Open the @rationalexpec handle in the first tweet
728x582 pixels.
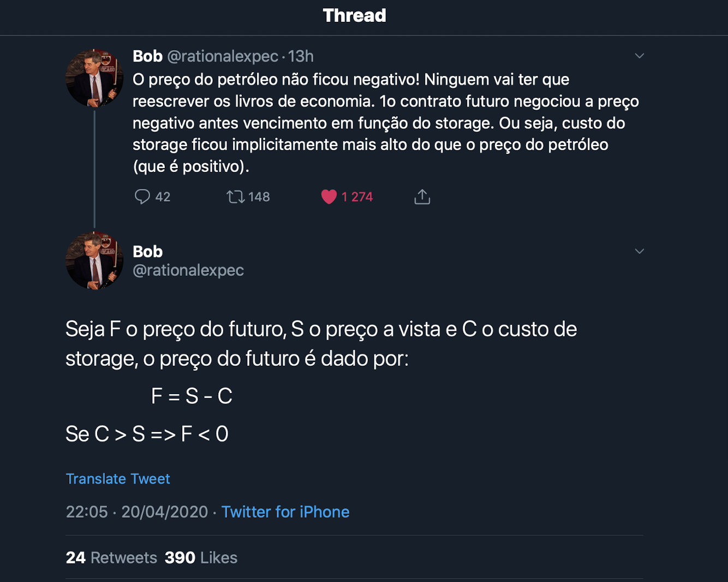pos(223,56)
